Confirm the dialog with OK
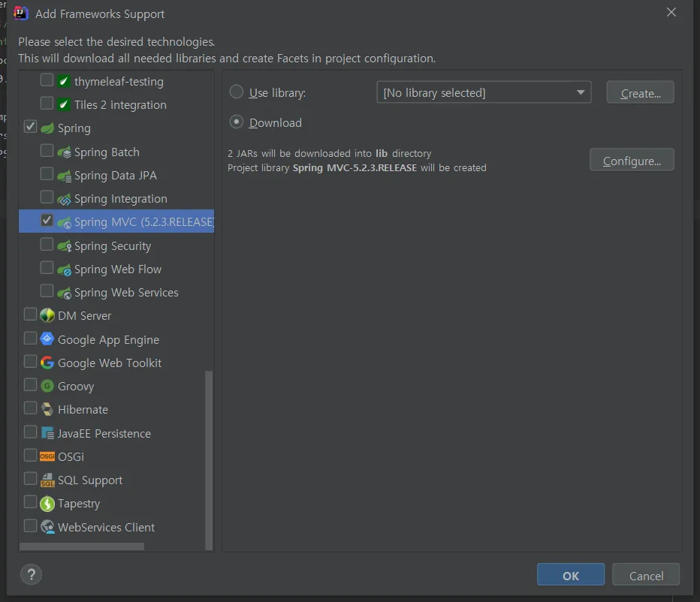Image resolution: width=700 pixels, height=602 pixels. (570, 575)
